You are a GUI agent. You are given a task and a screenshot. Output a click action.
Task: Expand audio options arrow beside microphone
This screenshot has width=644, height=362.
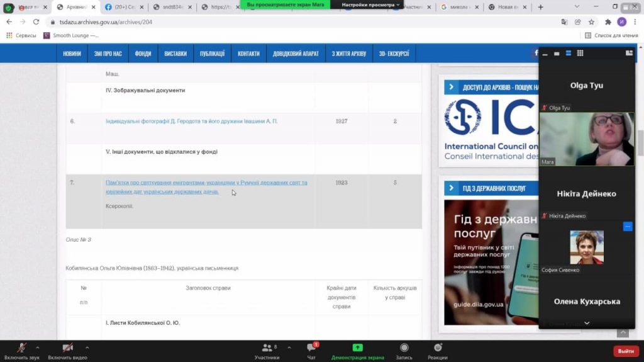[37, 348]
